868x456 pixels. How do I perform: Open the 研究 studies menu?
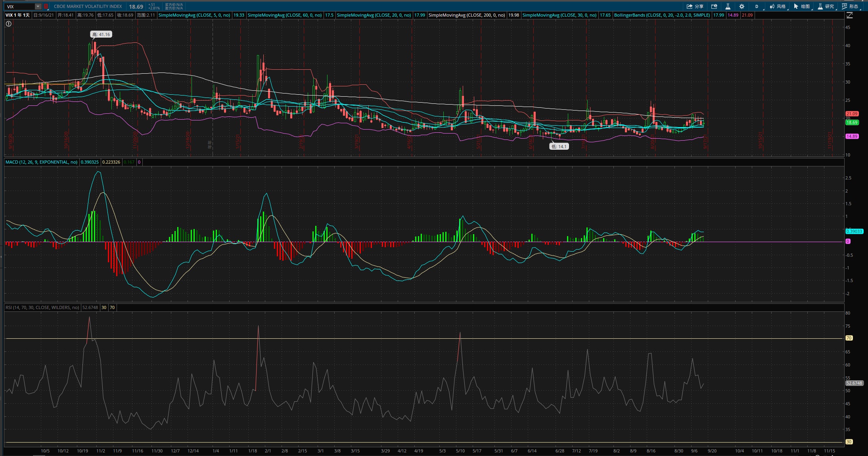(x=826, y=6)
